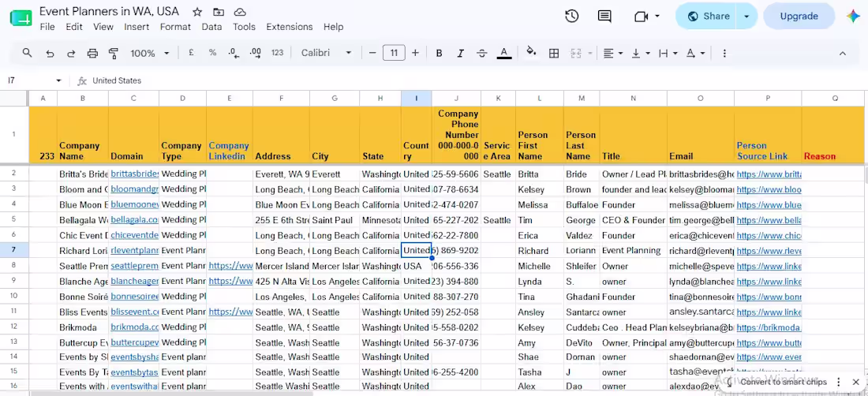
Task: Select the Saint Paul city cell
Action: pyautogui.click(x=335, y=219)
